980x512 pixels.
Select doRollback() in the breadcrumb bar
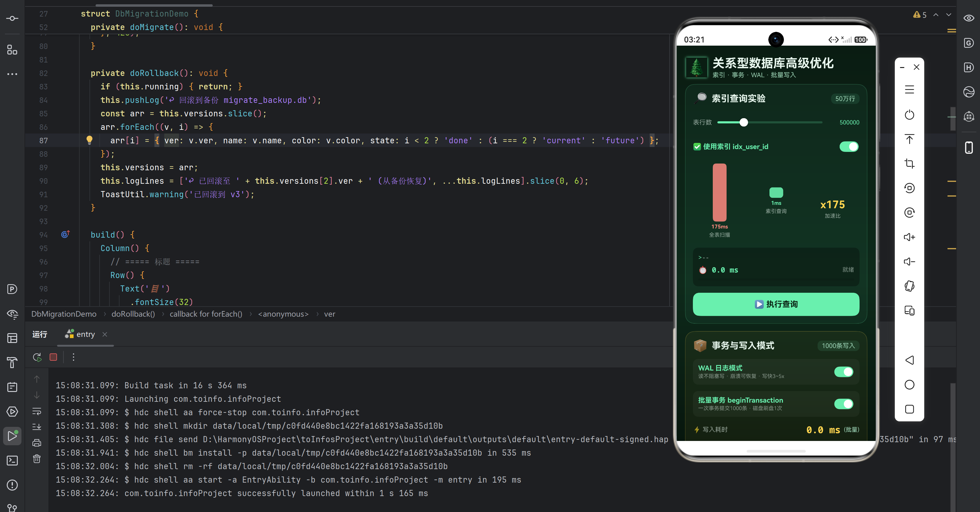[x=133, y=314]
